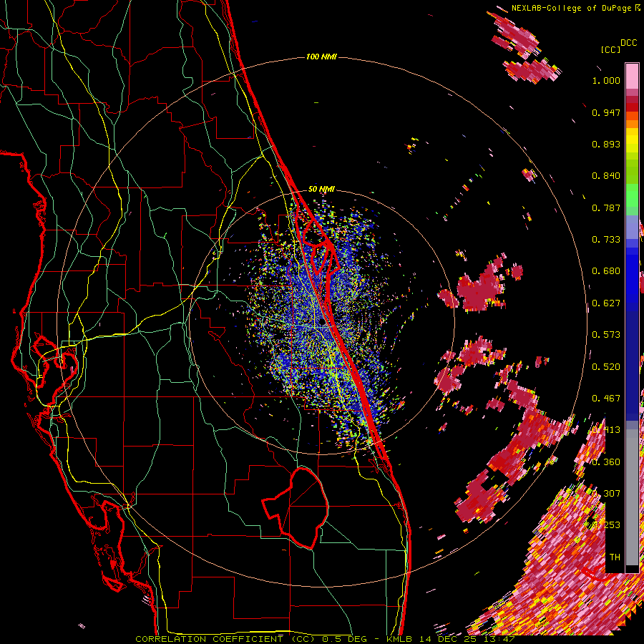Click the 1.000 scale value

tap(606, 80)
